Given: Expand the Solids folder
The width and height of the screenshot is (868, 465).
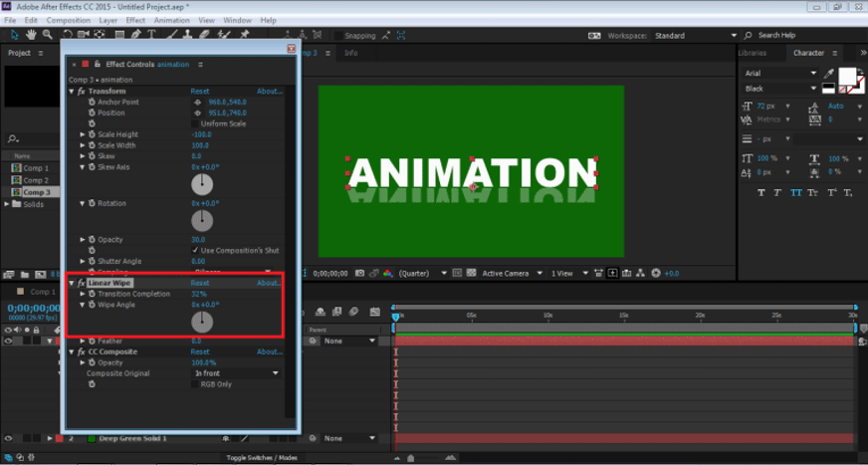Looking at the screenshot, I should tap(7, 204).
